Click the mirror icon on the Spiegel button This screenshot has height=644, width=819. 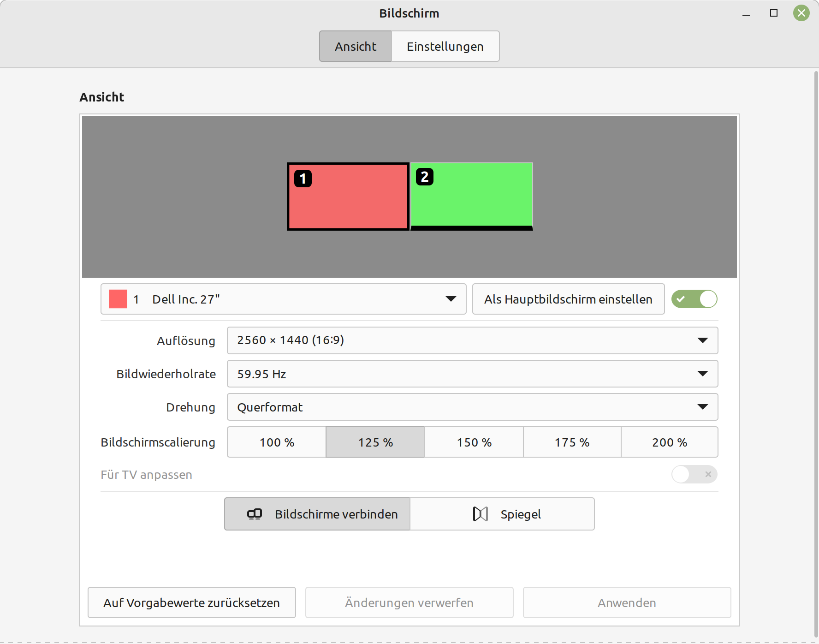[481, 514]
